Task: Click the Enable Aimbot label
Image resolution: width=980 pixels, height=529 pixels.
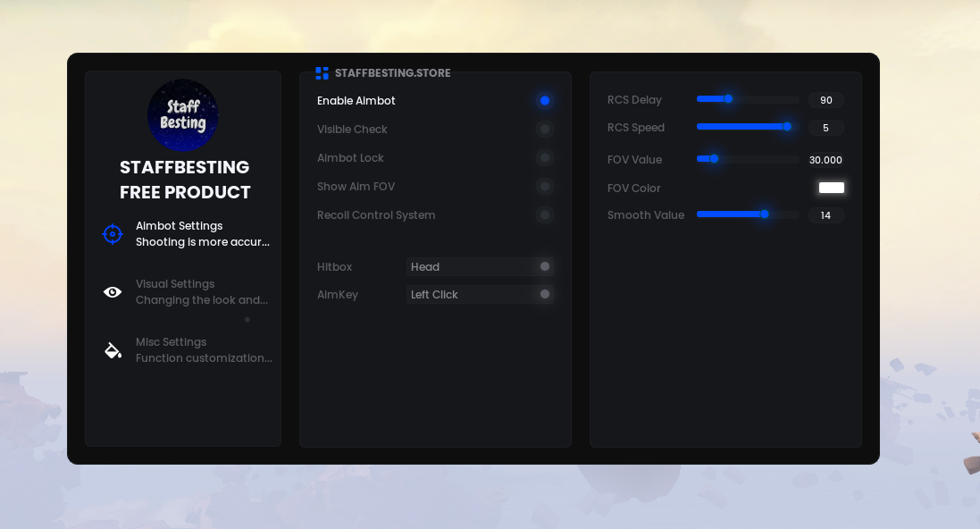Action: [x=356, y=101]
